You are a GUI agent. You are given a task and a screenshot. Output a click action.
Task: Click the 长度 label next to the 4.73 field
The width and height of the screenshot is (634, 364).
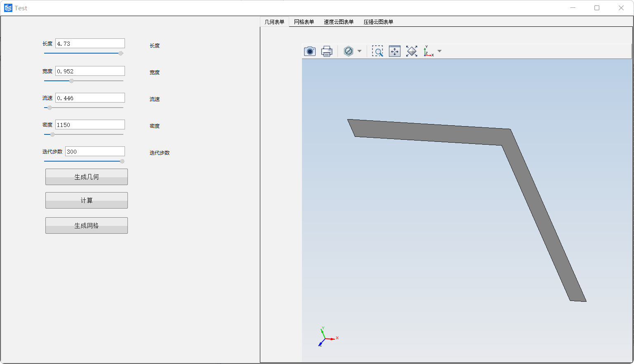47,44
